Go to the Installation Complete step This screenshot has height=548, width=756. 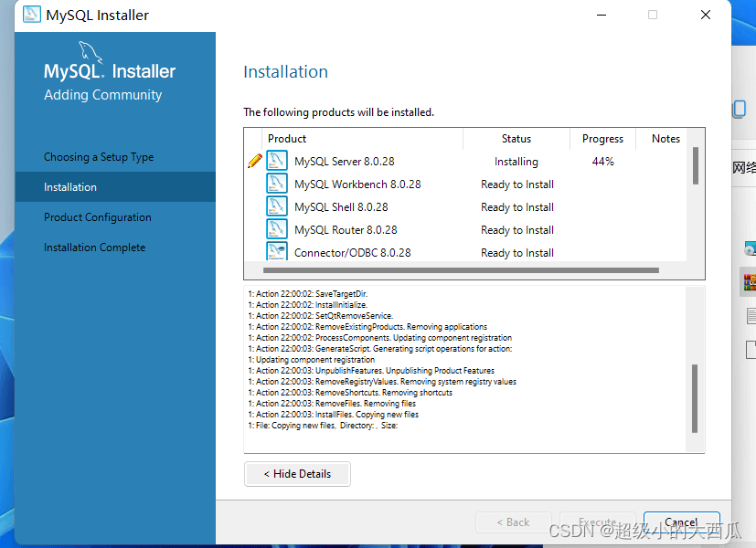click(x=94, y=247)
